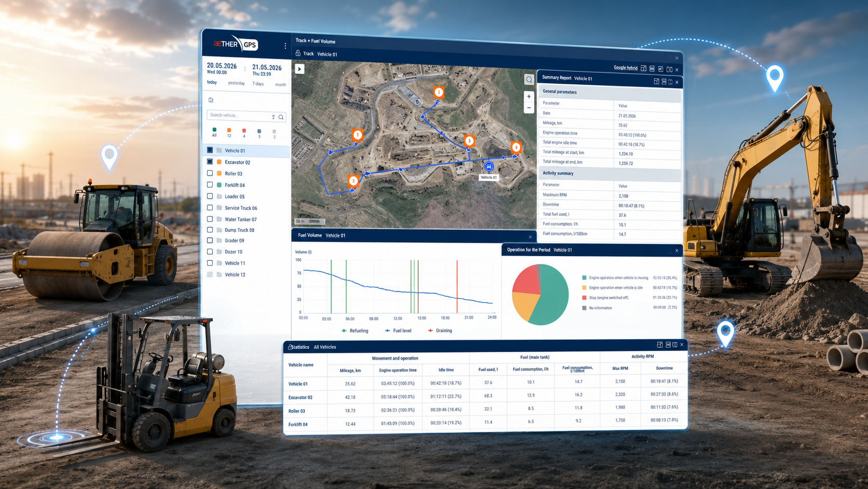Select track waypoint marker 1 on map
The width and height of the screenshot is (868, 489).
click(x=357, y=136)
